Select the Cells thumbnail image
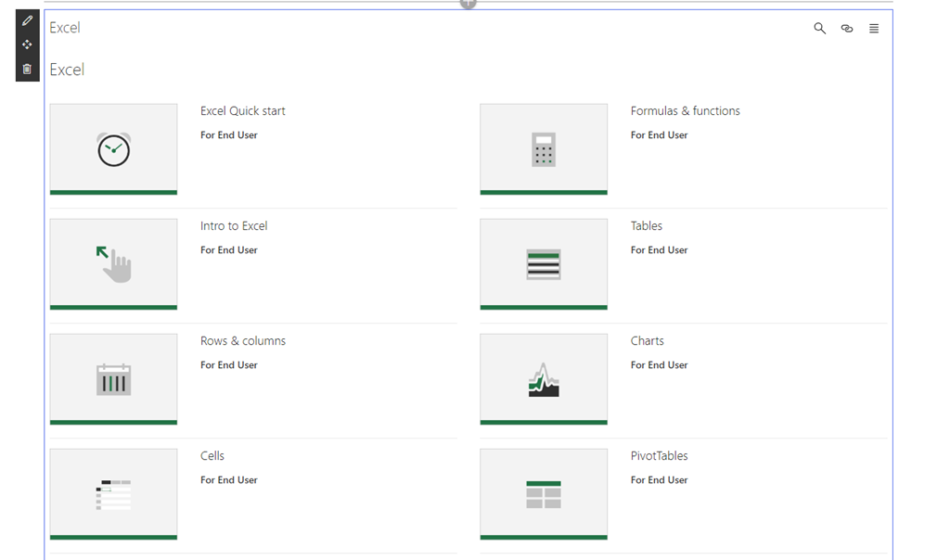This screenshot has width=950, height=560. tap(113, 494)
